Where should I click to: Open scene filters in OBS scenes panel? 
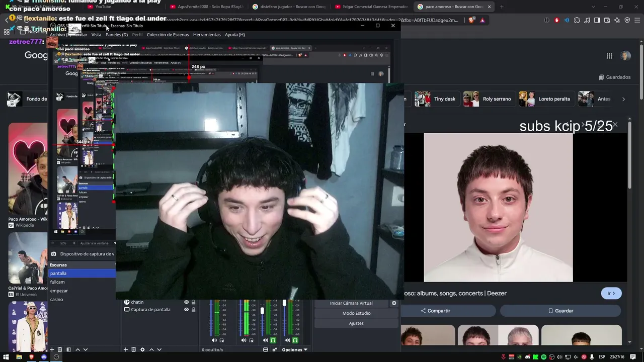click(x=69, y=349)
